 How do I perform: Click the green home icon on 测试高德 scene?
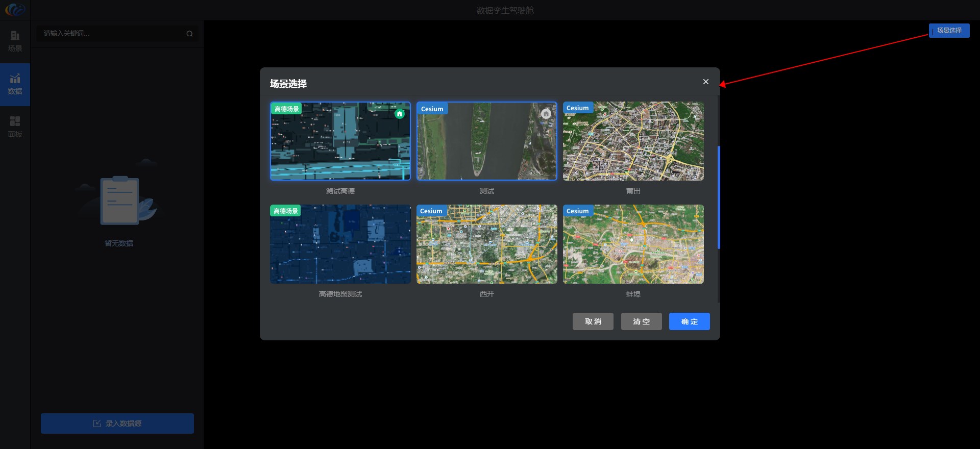tap(400, 114)
